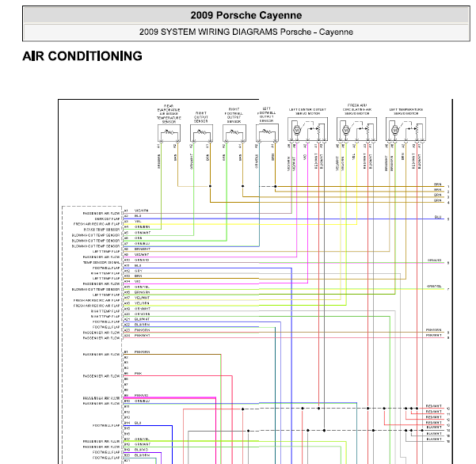Click pin B20 BLU/GRN wire label
The width and height of the screenshot is (476, 464).
pyautogui.click(x=142, y=456)
